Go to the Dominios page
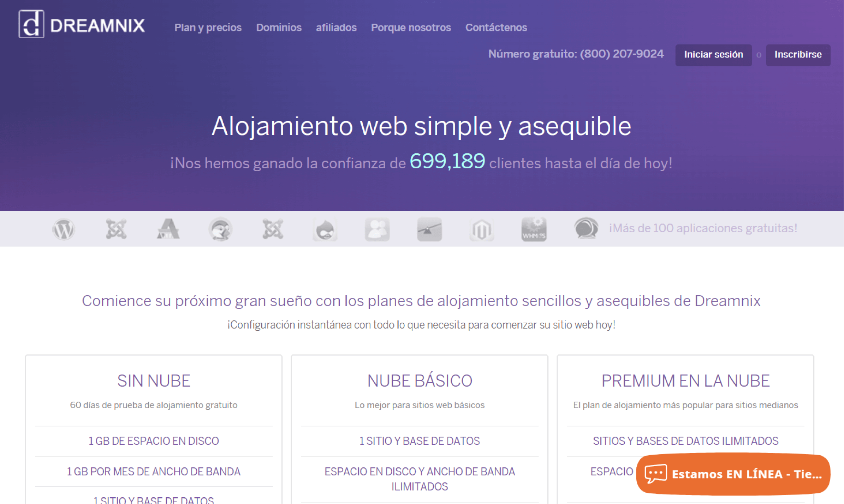This screenshot has width=844, height=504. (279, 28)
